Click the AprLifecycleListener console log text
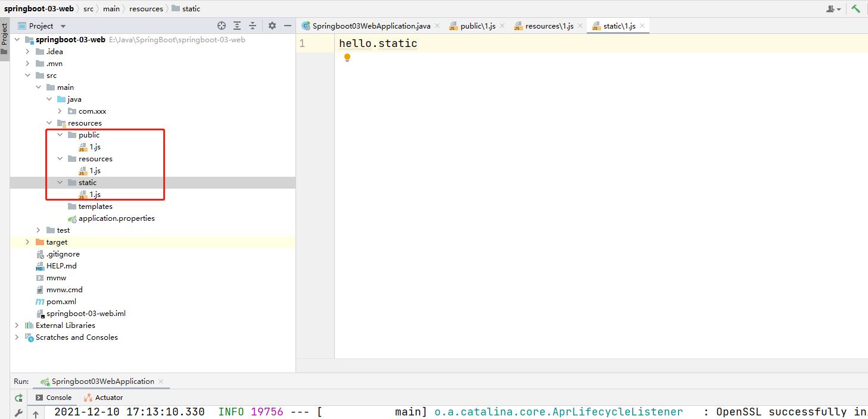Screen dimensions: 868x419 point(559,412)
